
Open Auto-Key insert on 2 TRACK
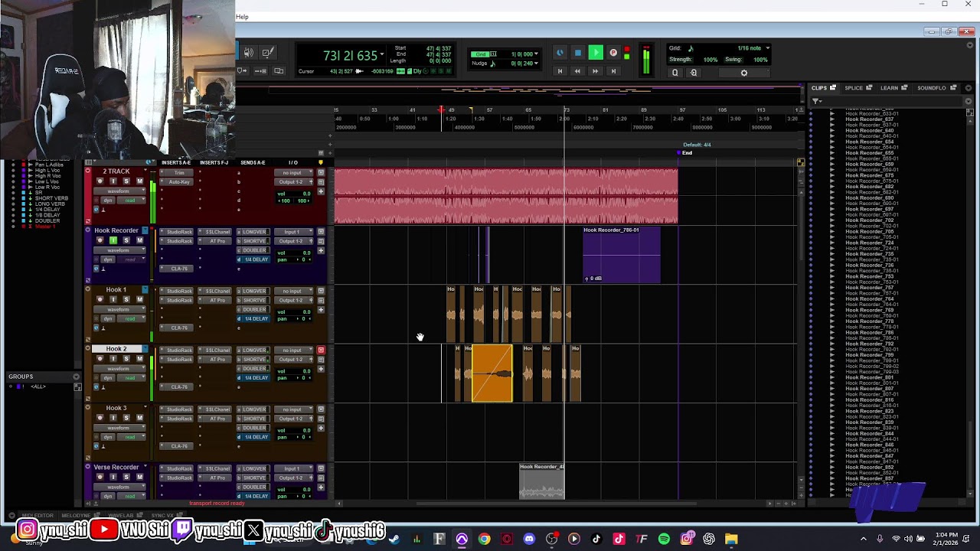tap(180, 182)
